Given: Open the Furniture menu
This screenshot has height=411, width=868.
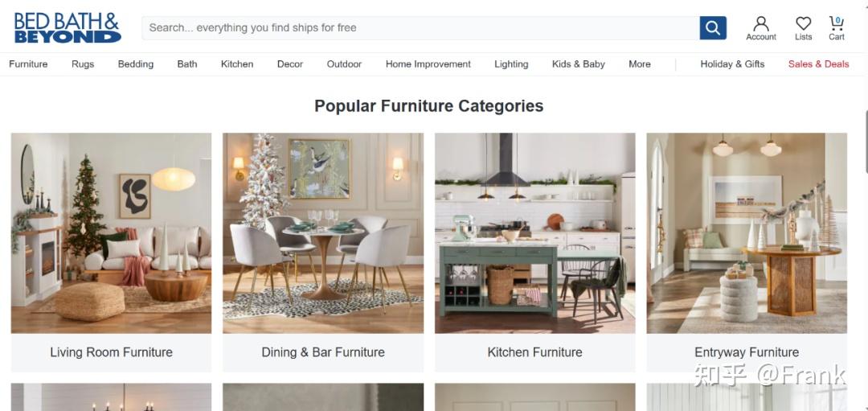Looking at the screenshot, I should [x=28, y=64].
